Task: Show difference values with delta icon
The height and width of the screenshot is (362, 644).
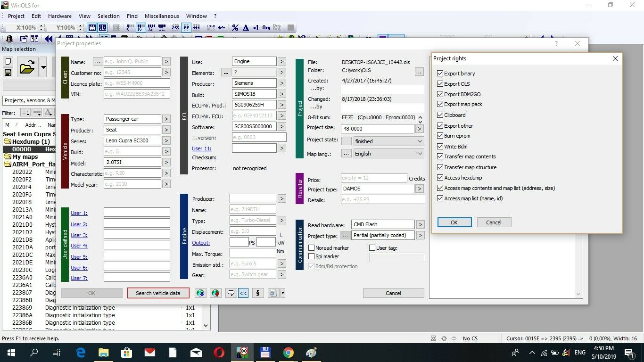Action: tap(246, 28)
